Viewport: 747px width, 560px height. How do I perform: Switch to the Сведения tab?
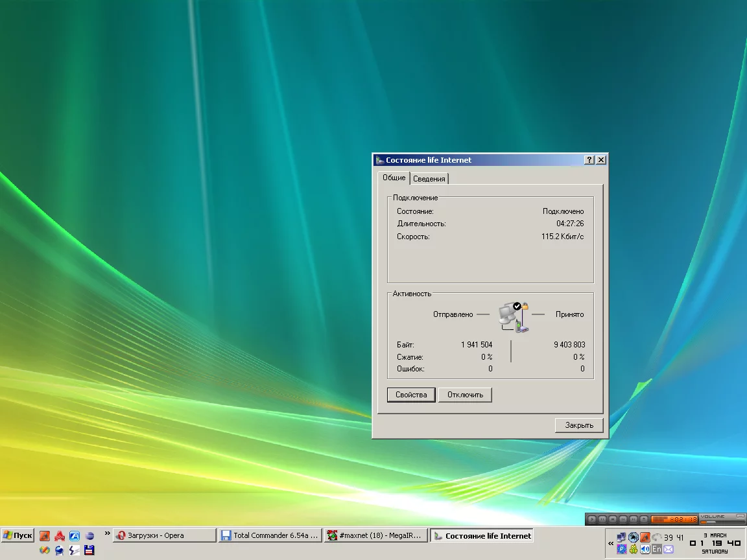429,179
